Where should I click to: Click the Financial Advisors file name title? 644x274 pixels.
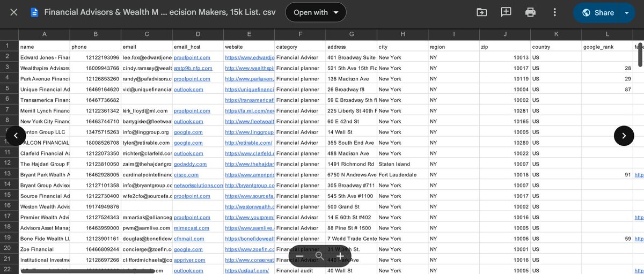[160, 12]
